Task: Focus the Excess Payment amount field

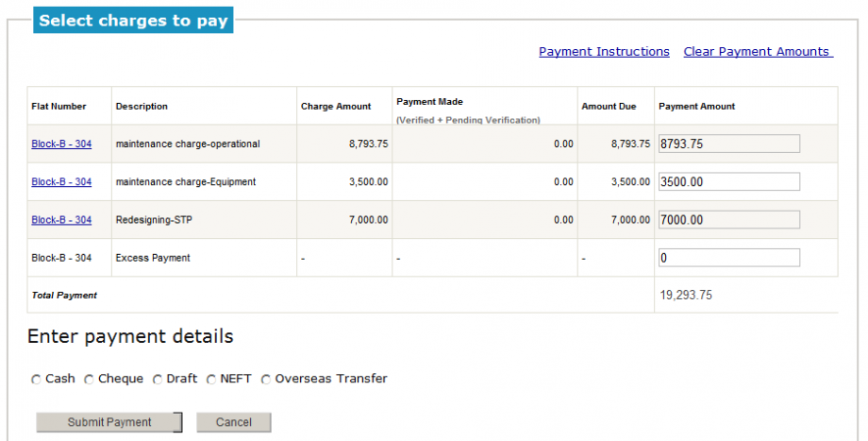Action: 728,257
